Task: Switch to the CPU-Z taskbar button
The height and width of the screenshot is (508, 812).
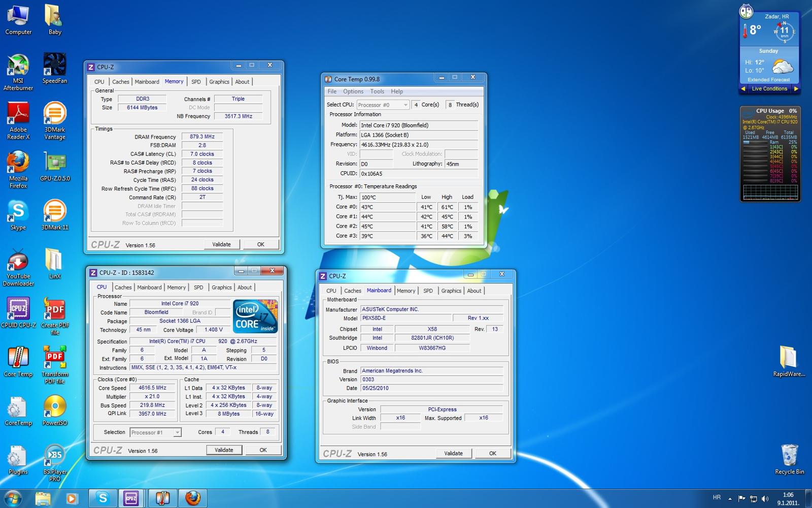Action: click(x=131, y=498)
